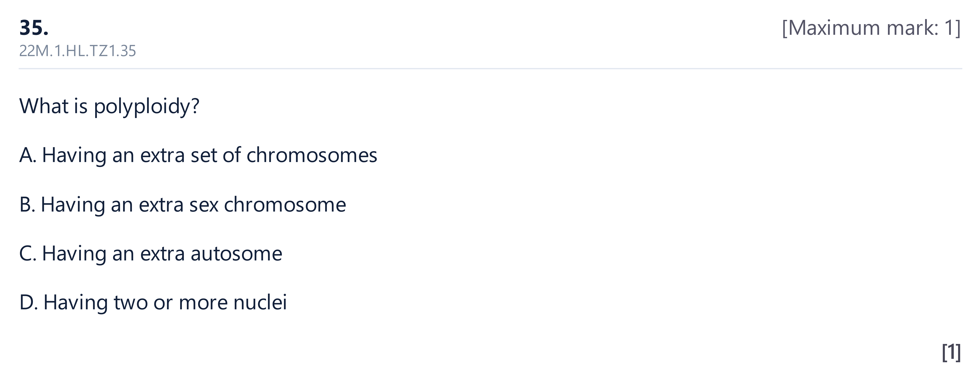Image resolution: width=980 pixels, height=380 pixels.
Task: Click the question number 35 heading
Action: tap(34, 28)
